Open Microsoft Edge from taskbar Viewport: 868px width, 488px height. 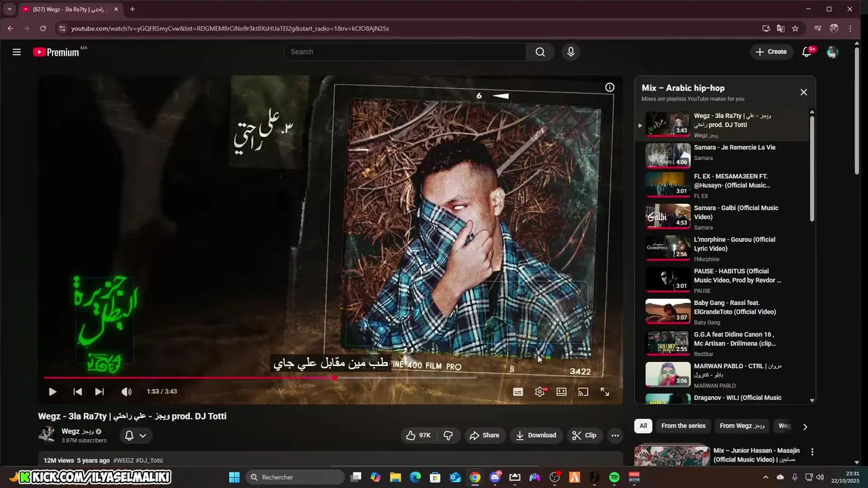pyautogui.click(x=415, y=477)
